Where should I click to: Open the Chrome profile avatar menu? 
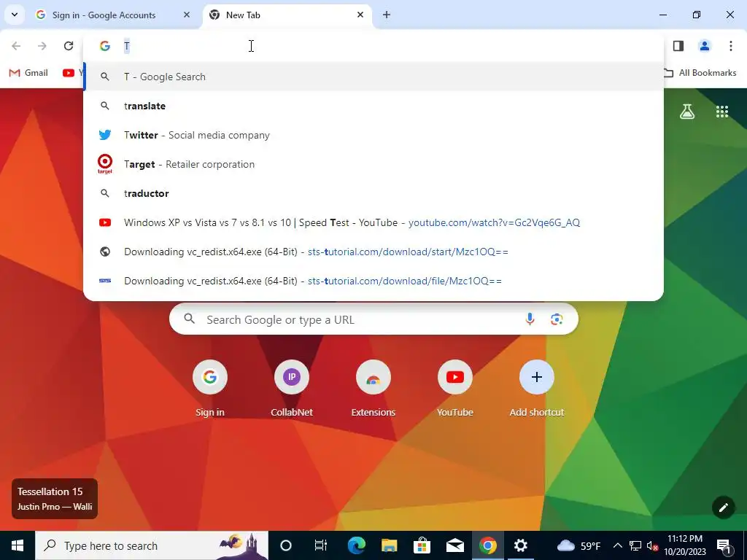point(704,46)
